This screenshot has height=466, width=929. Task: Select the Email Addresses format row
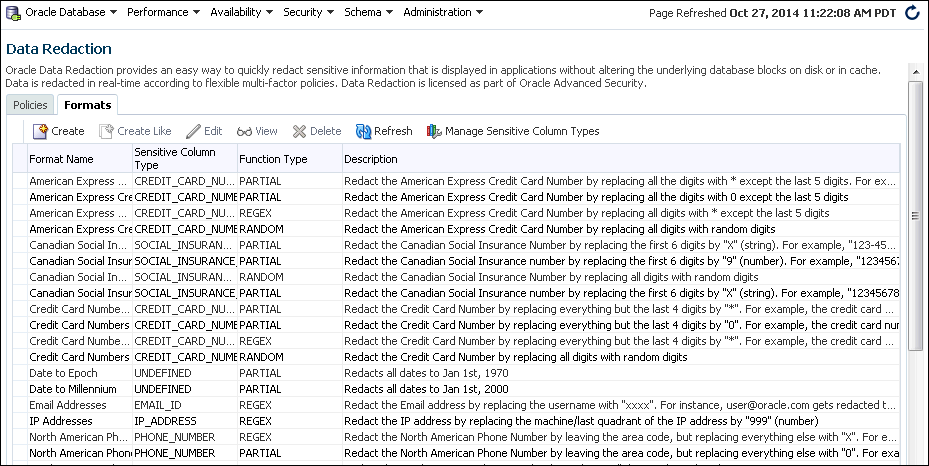click(456, 405)
